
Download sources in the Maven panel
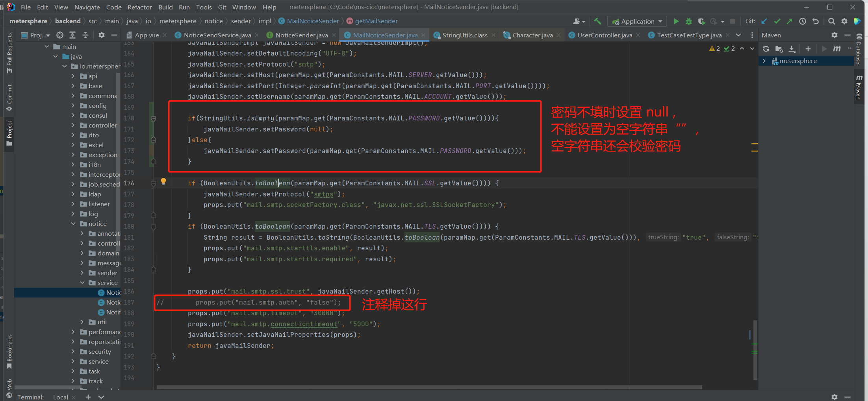792,49
